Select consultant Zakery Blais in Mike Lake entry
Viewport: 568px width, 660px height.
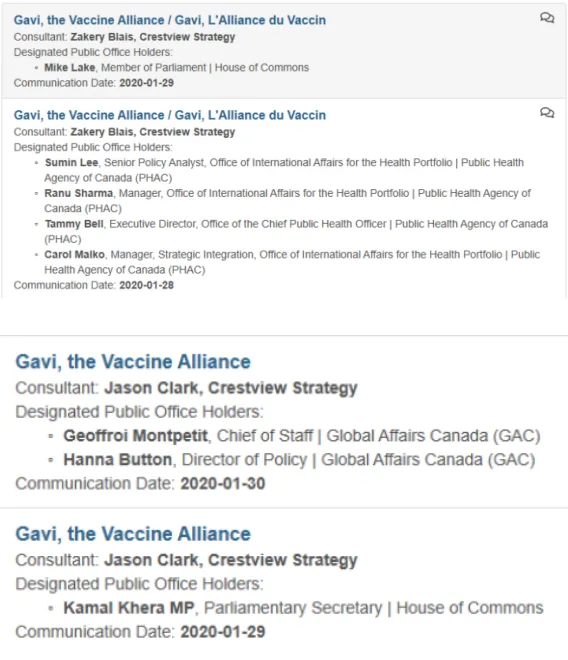coord(153,37)
